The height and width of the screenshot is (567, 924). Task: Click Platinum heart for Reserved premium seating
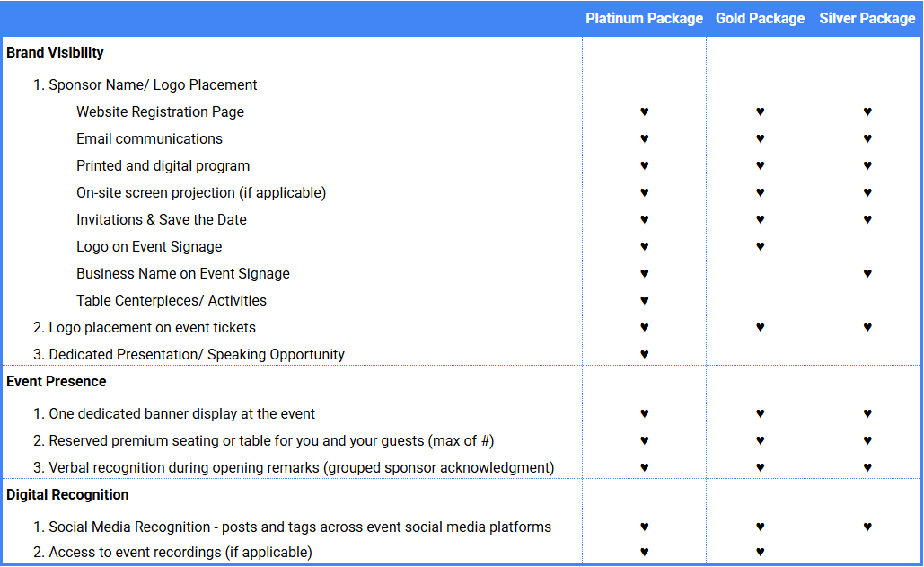pos(644,441)
